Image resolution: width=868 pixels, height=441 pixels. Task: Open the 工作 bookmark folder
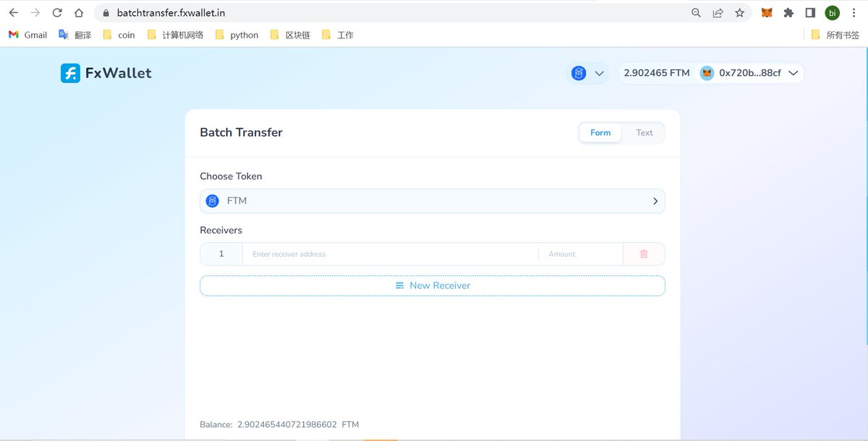point(337,35)
